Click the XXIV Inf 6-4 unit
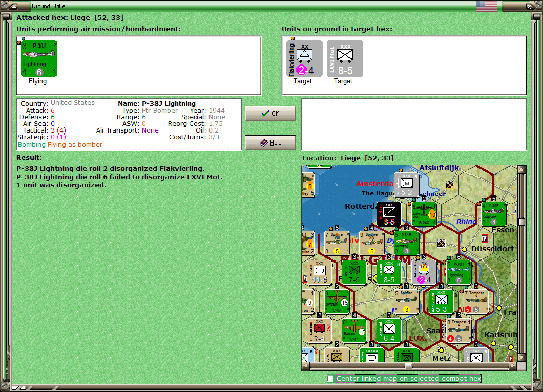 389,331
